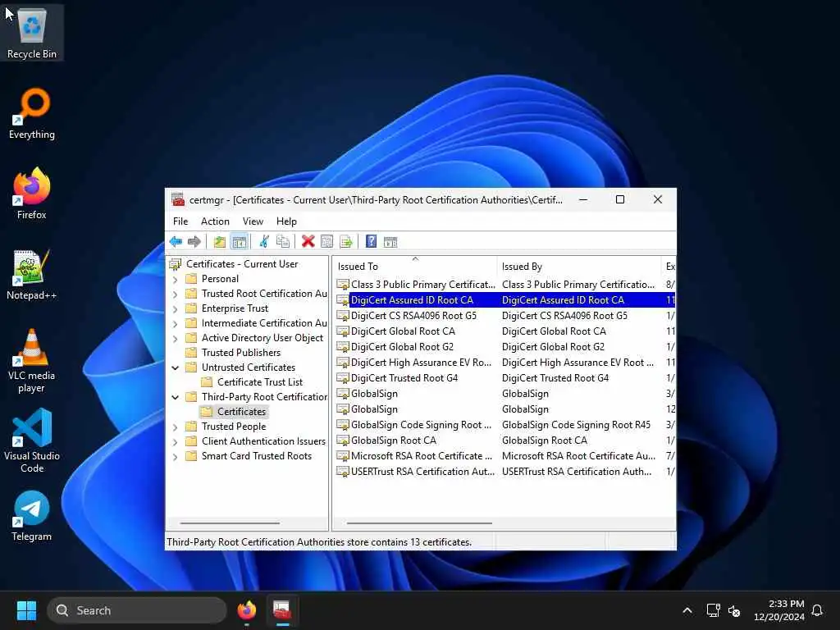Viewport: 840px width, 630px height.
Task: Click the taskbar Search box
Action: point(137,610)
